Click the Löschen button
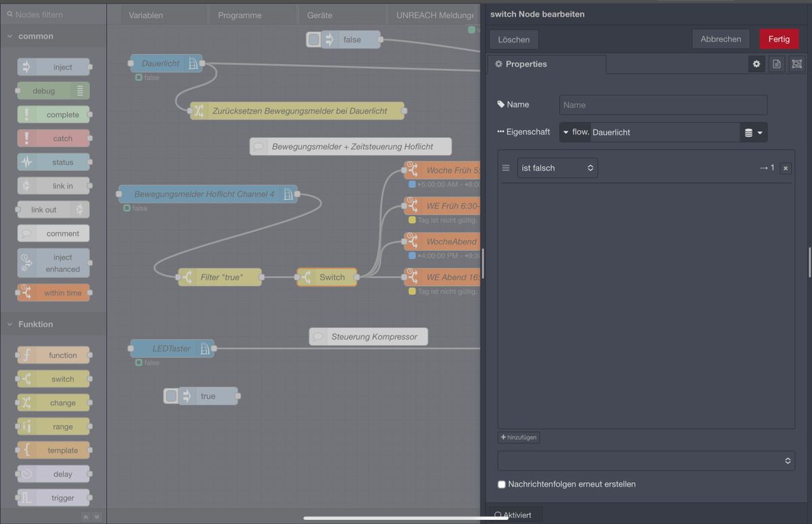Viewport: 812px width, 524px height. (514, 39)
